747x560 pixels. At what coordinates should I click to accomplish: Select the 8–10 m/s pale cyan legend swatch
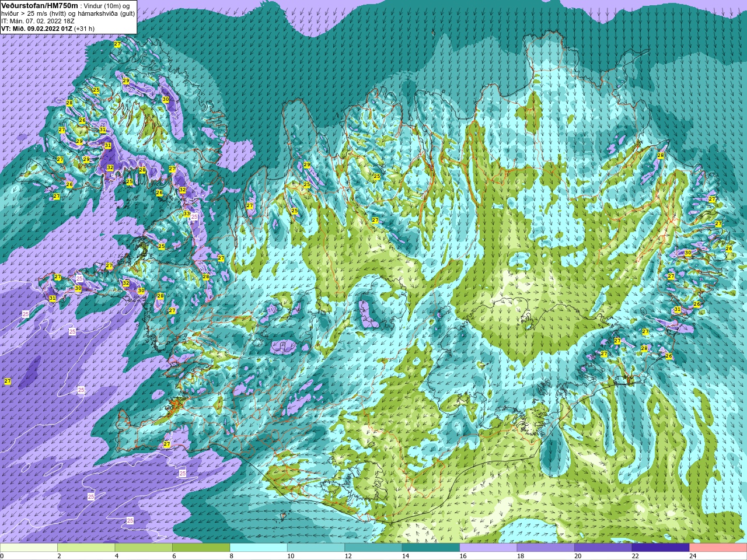tap(259, 548)
